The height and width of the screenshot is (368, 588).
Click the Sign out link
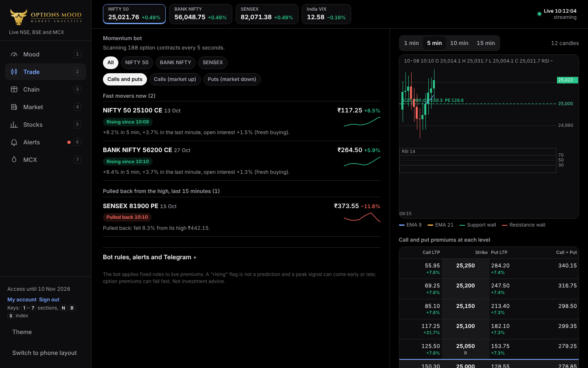point(49,300)
